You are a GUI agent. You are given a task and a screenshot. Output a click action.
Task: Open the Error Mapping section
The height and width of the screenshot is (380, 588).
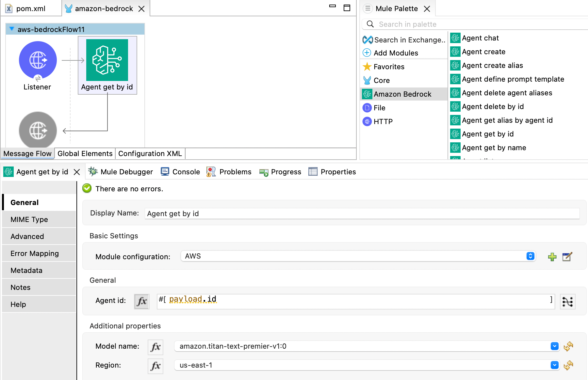[39, 253]
